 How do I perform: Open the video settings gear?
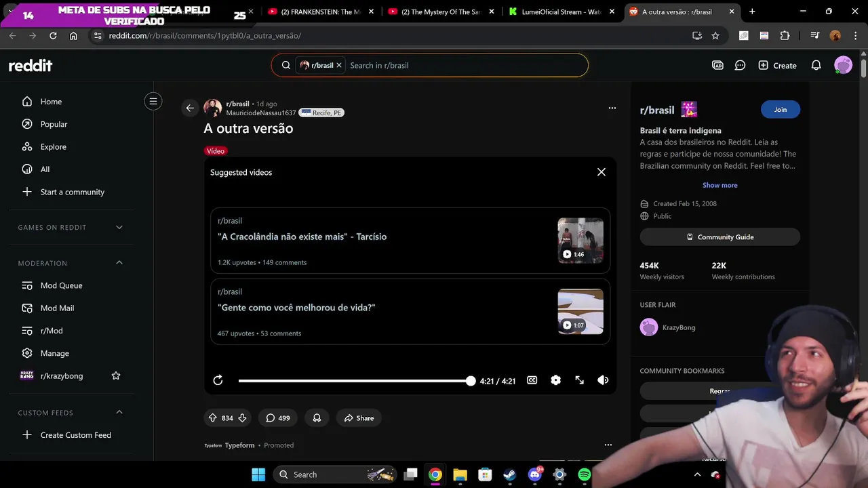556,380
